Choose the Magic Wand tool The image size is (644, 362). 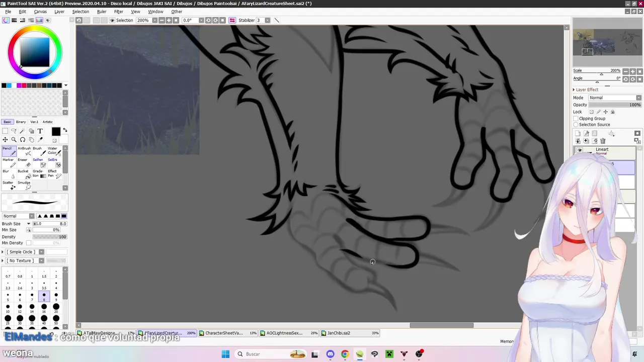tap(23, 131)
